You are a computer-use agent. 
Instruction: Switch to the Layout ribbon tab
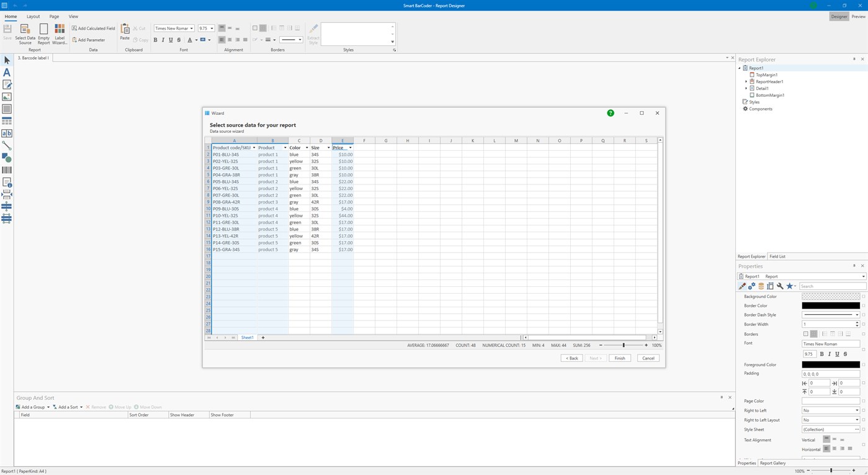click(33, 16)
